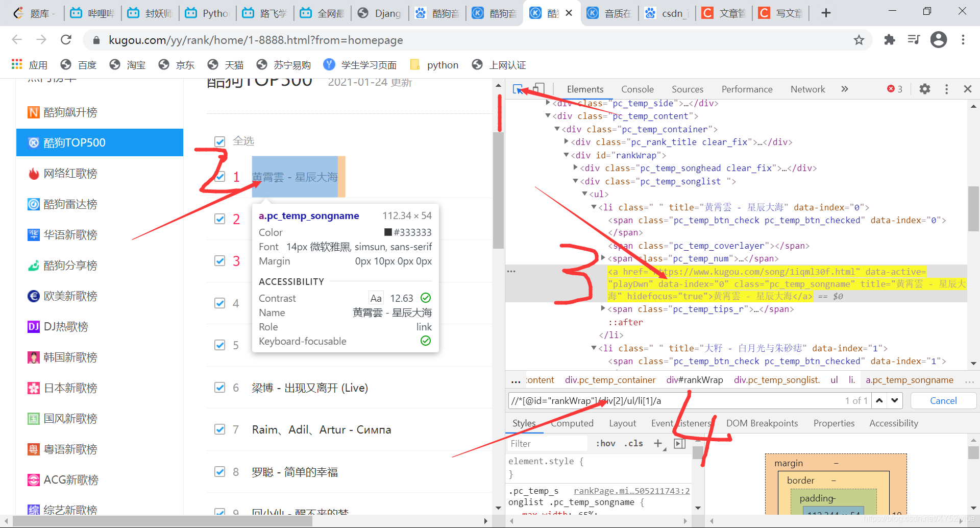
Task: Close the DevTools panel
Action: tap(967, 89)
